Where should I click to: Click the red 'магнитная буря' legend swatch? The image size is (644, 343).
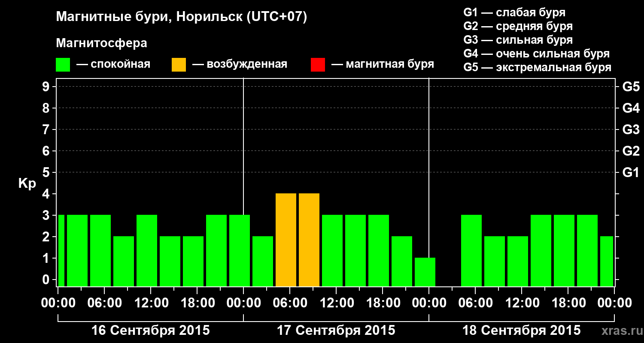tap(318, 65)
